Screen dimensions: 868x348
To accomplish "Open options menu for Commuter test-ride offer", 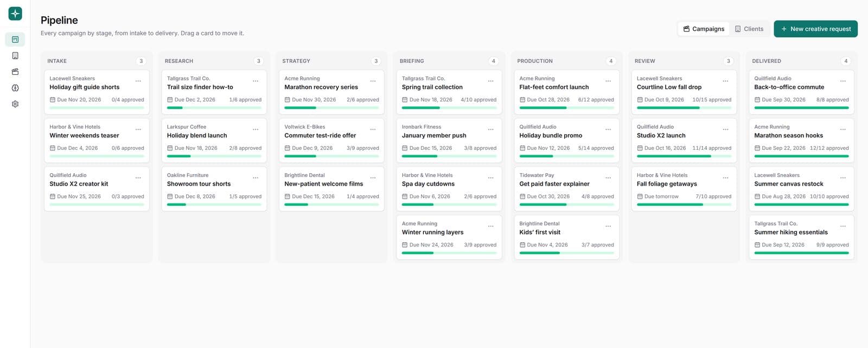I will pyautogui.click(x=373, y=129).
